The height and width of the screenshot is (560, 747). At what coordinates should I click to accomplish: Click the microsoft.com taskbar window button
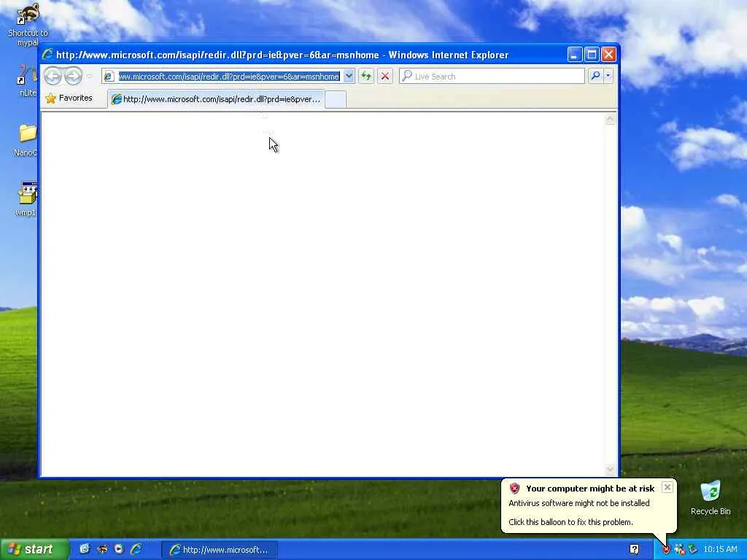coord(219,550)
